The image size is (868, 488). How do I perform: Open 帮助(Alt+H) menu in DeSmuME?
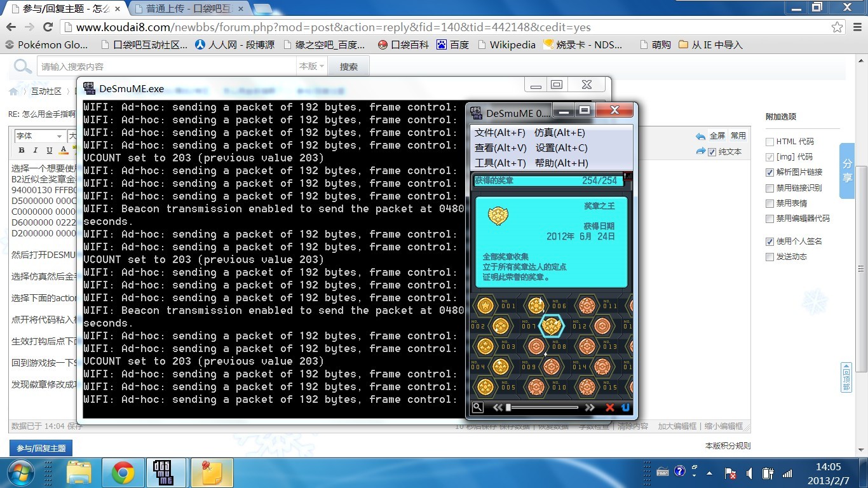pos(562,163)
